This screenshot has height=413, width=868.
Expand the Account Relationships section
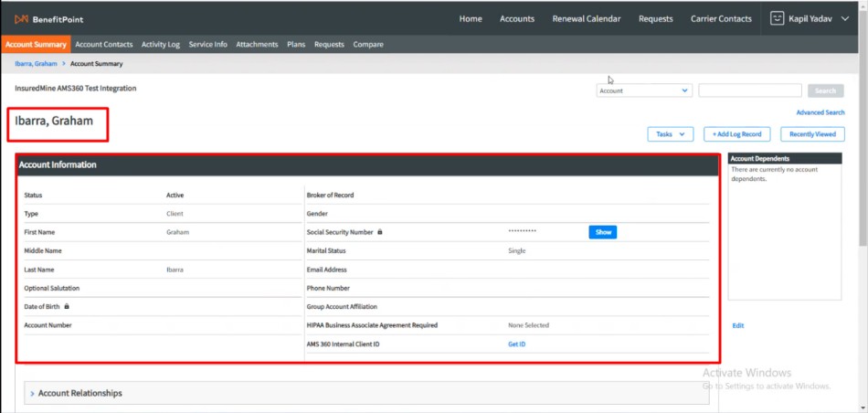(79, 393)
